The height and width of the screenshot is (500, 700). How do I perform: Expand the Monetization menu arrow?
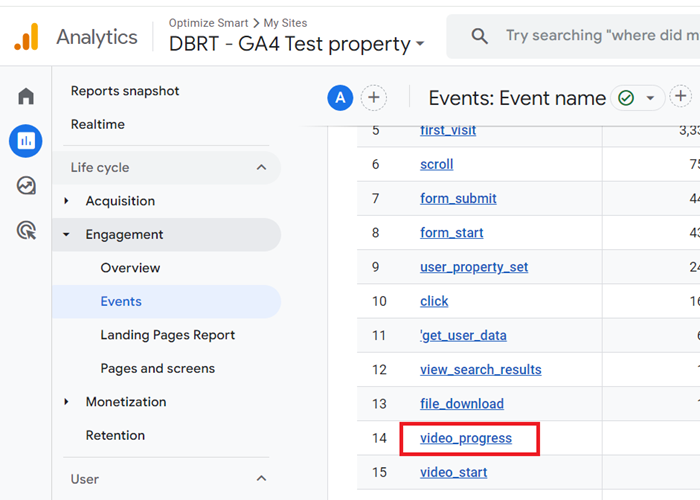(67, 402)
